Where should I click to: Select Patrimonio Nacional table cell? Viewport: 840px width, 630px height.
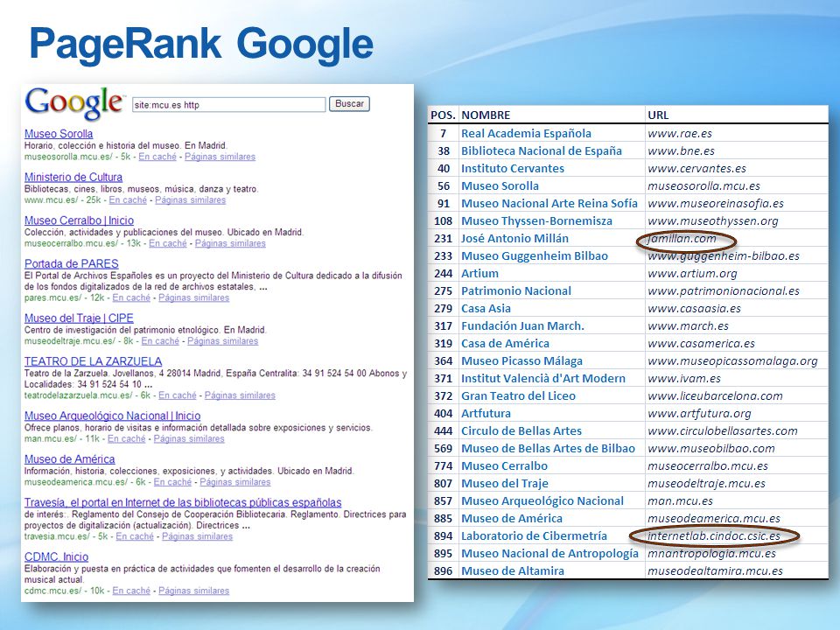(x=516, y=290)
